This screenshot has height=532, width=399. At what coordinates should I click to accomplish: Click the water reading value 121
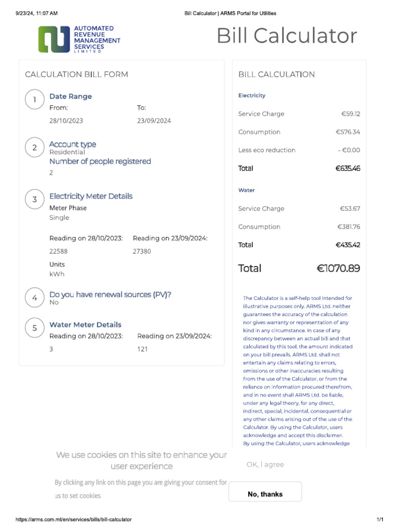(142, 349)
